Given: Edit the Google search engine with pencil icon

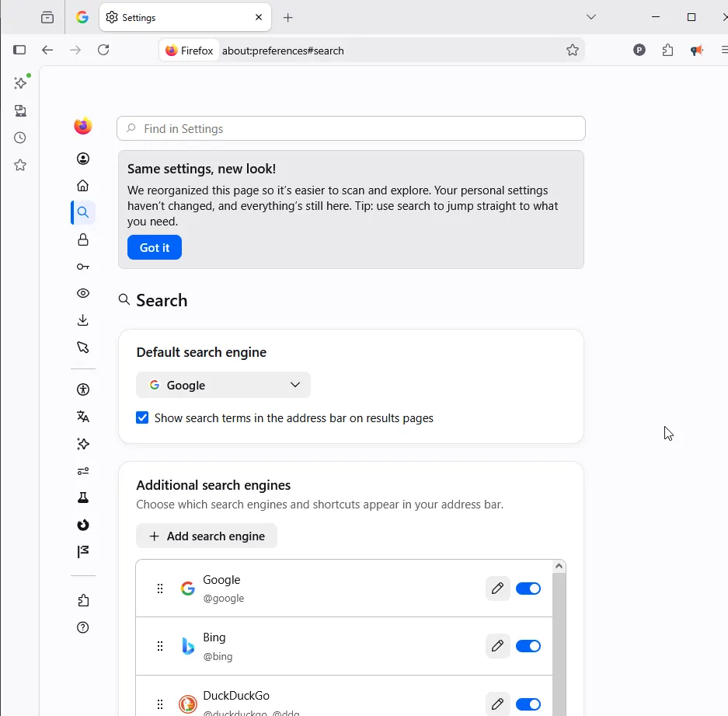Looking at the screenshot, I should (x=498, y=589).
